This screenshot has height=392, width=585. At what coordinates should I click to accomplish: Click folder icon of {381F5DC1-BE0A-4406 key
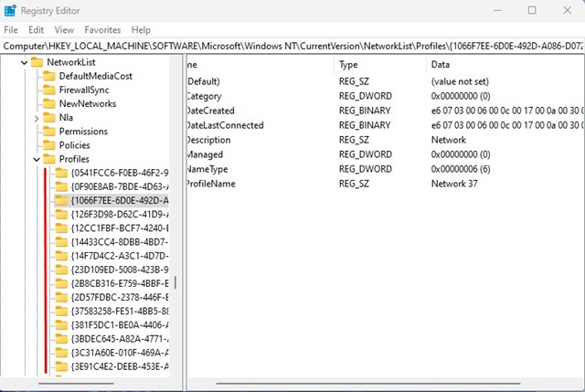[x=61, y=324]
